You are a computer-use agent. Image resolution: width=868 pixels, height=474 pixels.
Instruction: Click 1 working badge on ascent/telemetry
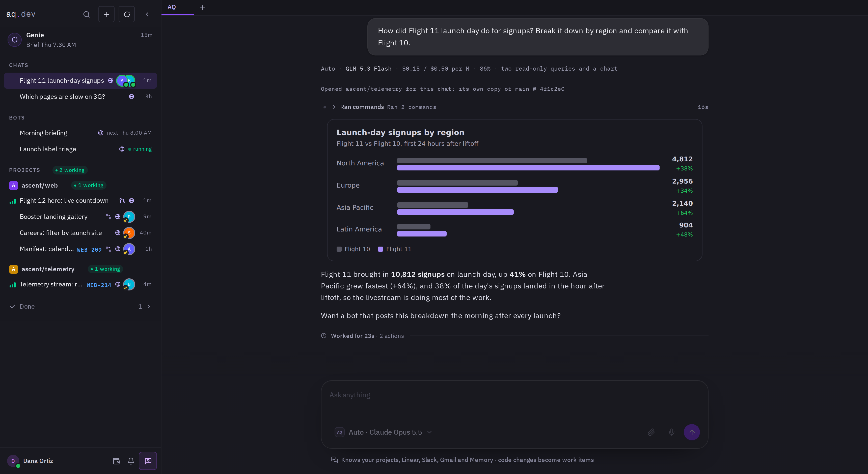point(105,269)
